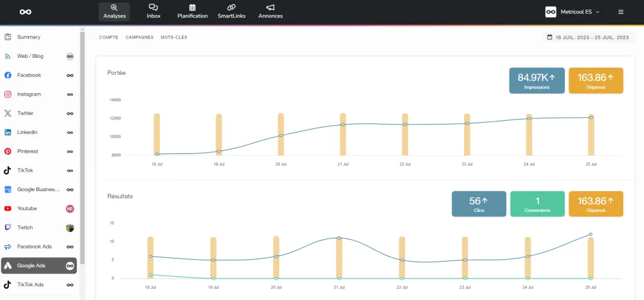Expand the Metricool ES account dropdown
644x300 pixels.
point(572,11)
